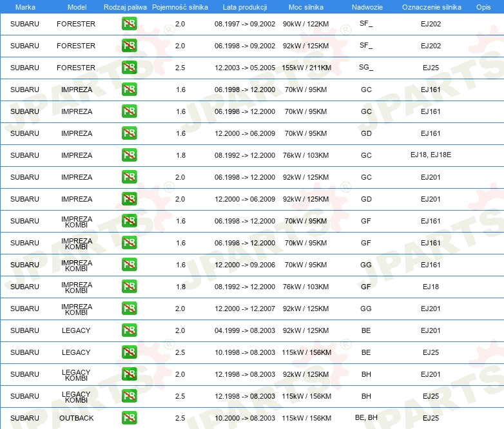Select 'EJ18' engine code in Impreza Kombi row
Image resolution: width=504 pixels, height=429 pixels.
pos(431,287)
